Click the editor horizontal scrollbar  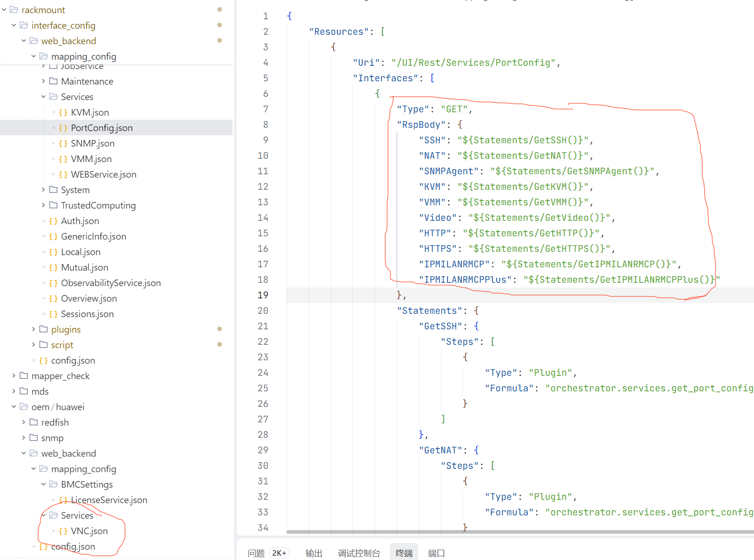click(517, 532)
